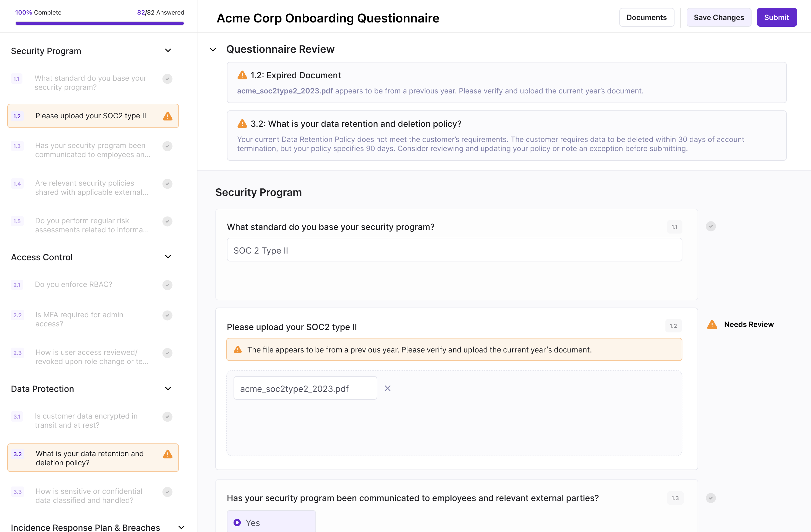Click completed check beside question 1.3 card
811x532 pixels.
pyautogui.click(x=711, y=498)
